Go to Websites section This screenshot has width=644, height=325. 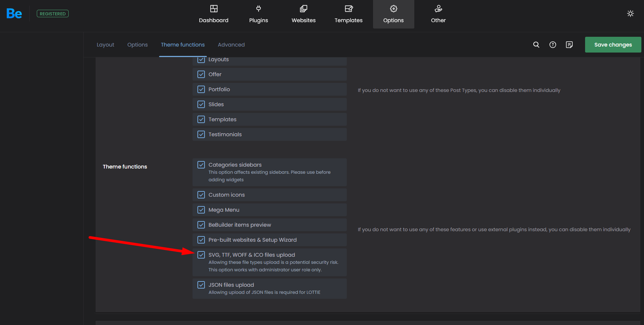click(304, 14)
